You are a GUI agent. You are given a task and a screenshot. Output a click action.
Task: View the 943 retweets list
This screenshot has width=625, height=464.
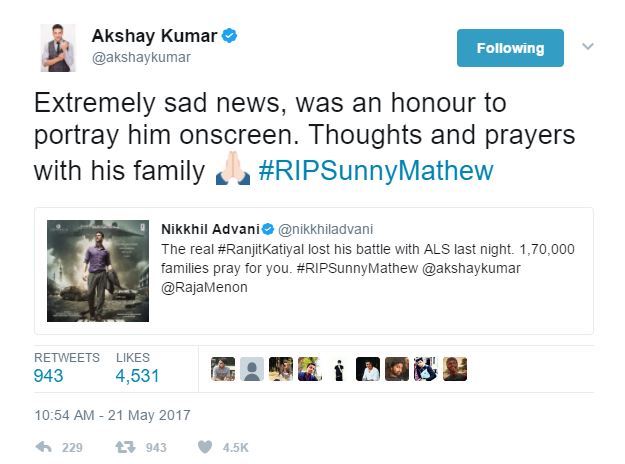(x=48, y=376)
